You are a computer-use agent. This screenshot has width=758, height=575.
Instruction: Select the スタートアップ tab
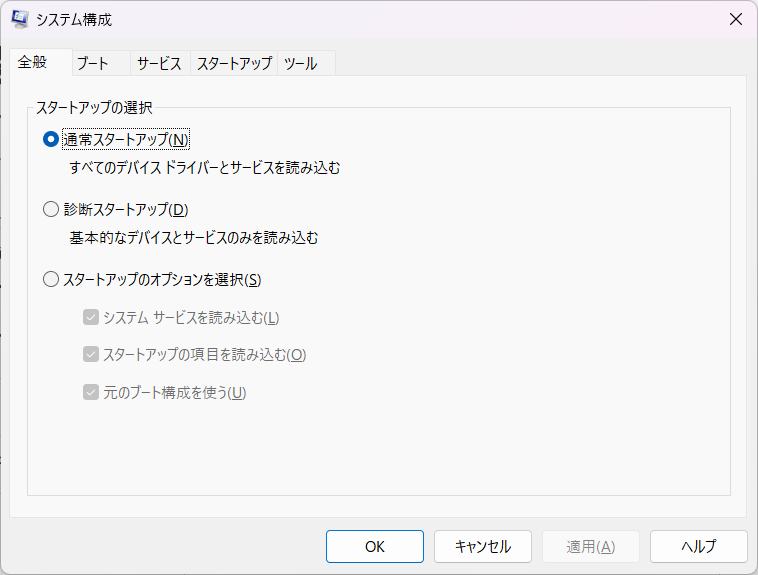(234, 63)
